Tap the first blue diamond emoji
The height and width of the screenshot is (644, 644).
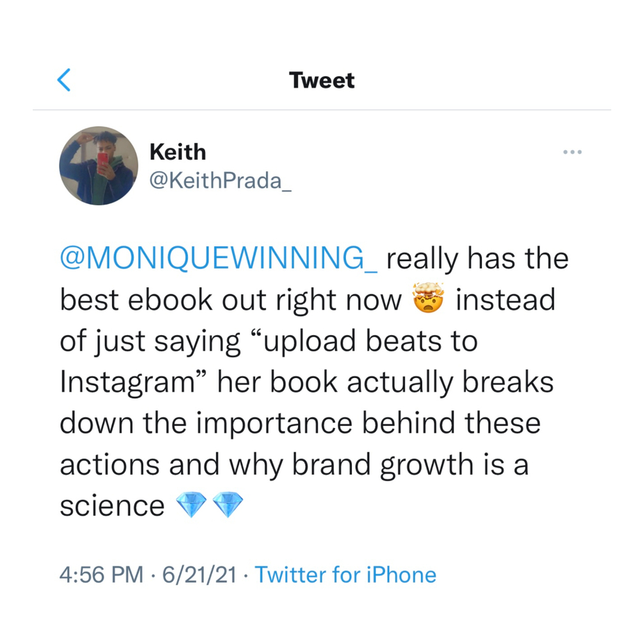point(191,504)
